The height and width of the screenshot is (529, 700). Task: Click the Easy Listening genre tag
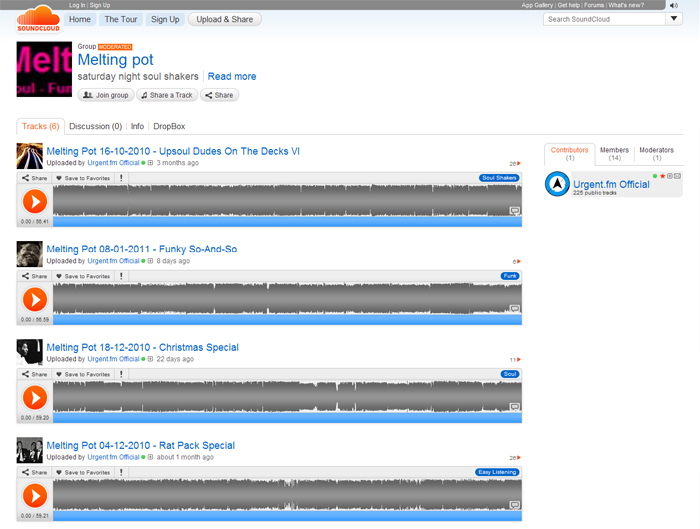497,472
